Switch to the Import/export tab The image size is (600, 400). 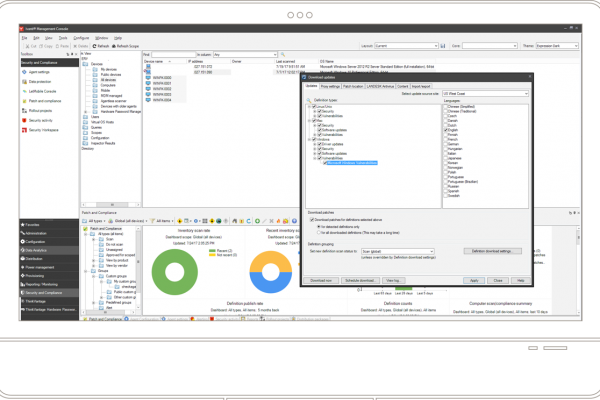(421, 87)
